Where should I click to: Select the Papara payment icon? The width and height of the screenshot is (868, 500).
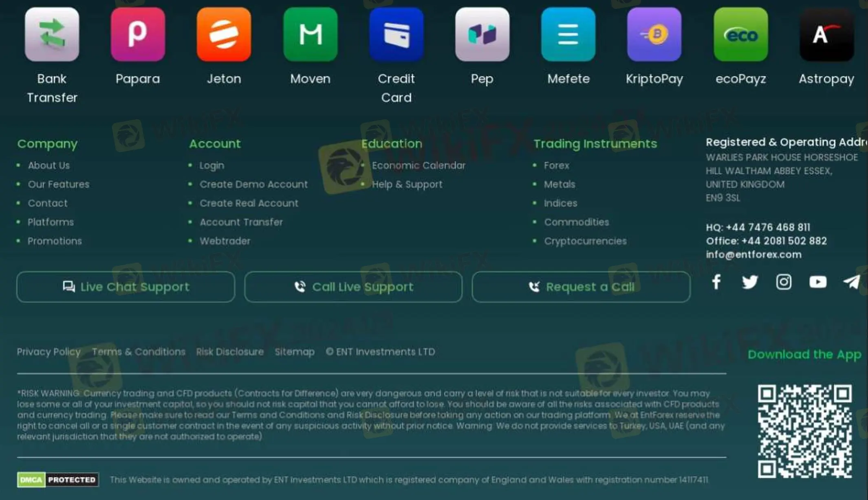pyautogui.click(x=138, y=34)
